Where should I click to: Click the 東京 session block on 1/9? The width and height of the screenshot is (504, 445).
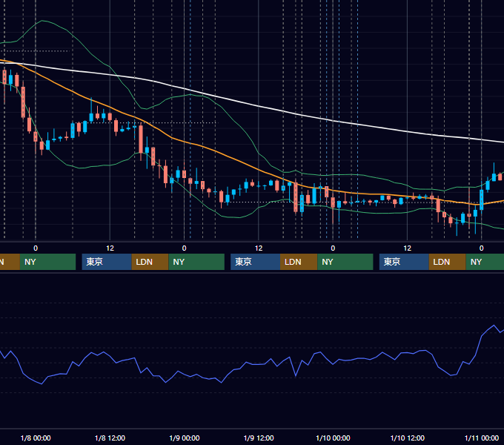pos(256,262)
